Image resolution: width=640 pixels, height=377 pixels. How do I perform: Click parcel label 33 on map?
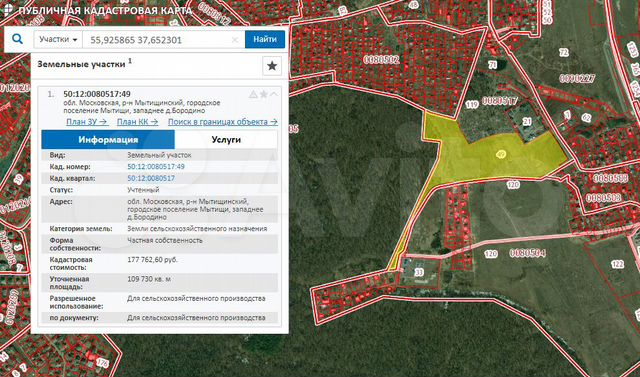[419, 272]
